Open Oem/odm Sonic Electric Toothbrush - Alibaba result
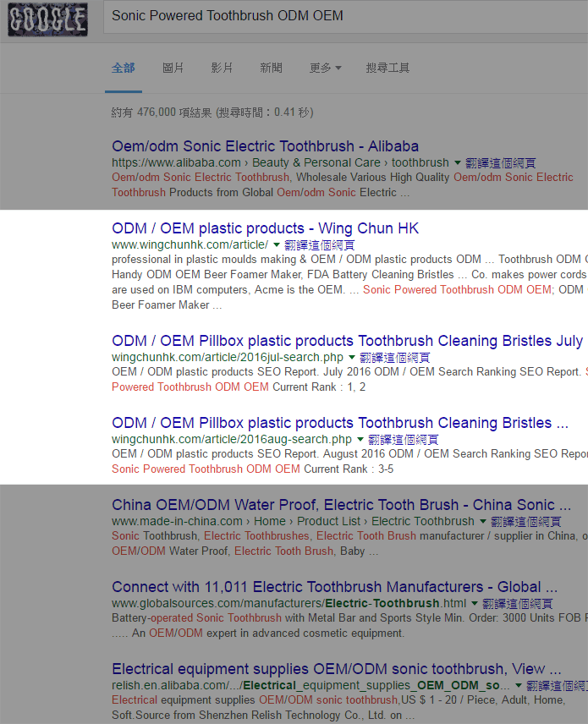The image size is (588, 724). (x=265, y=146)
